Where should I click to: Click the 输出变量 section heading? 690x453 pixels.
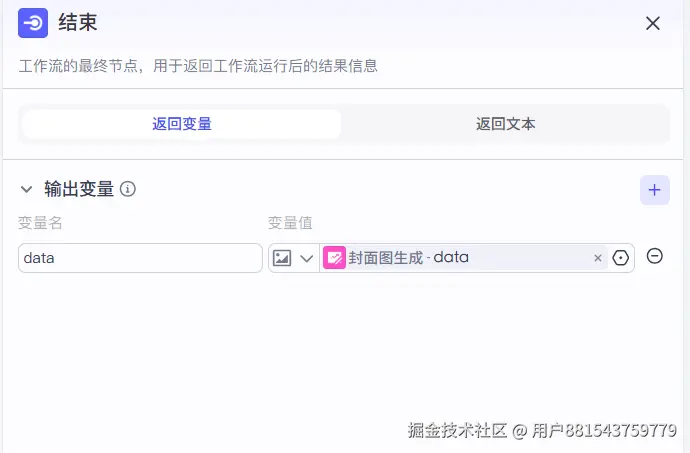[x=79, y=189]
